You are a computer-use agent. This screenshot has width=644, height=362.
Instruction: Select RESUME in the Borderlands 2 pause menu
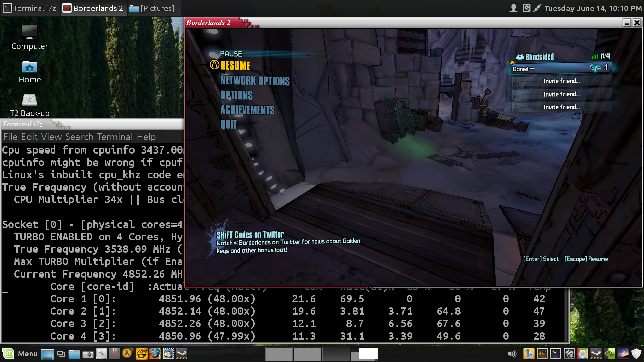click(x=235, y=66)
